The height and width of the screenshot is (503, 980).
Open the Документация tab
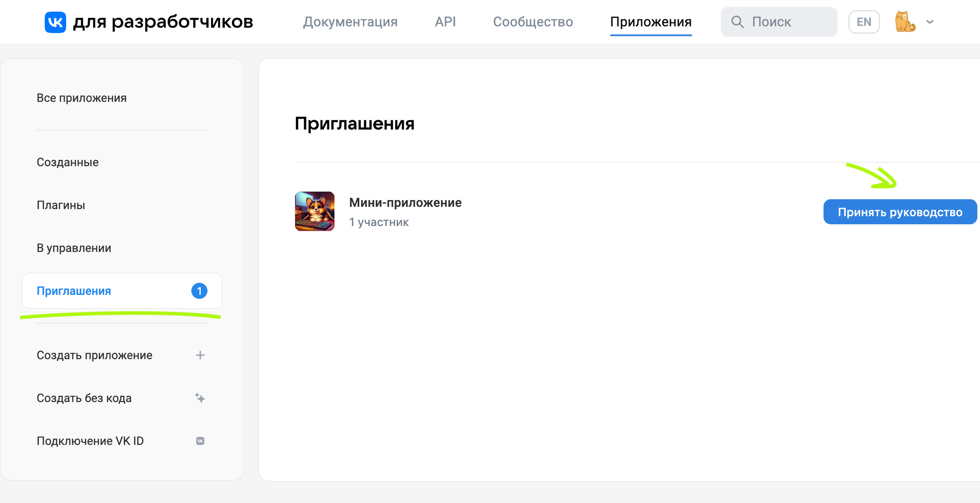point(350,22)
